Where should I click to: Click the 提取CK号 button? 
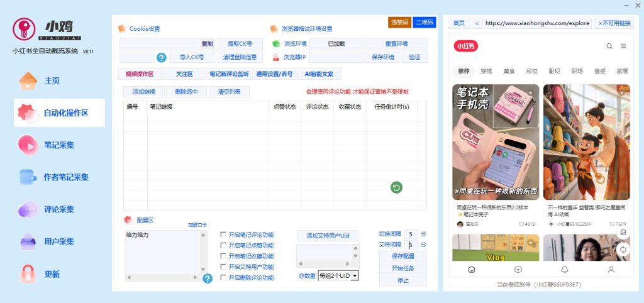coord(240,44)
